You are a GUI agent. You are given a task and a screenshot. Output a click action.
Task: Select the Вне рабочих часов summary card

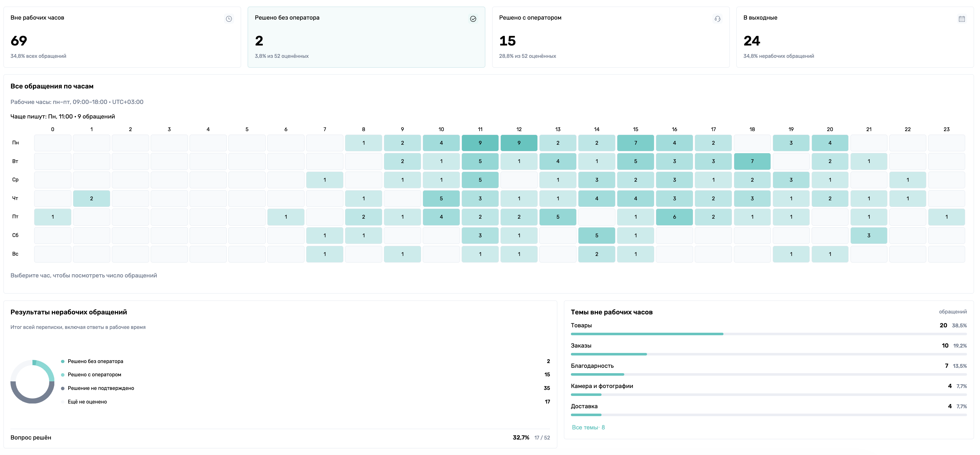[122, 37]
